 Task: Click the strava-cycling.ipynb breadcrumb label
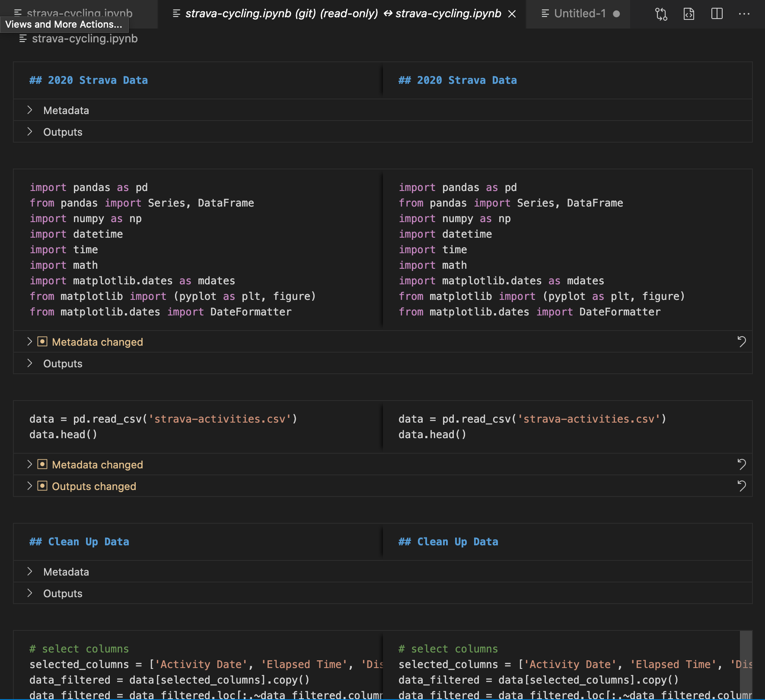[x=85, y=38]
